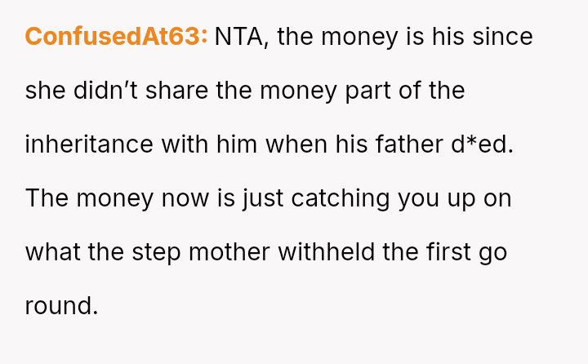This screenshot has width=588, height=364.
Task: Click the word "part" in the second line
Action: coord(367,91)
